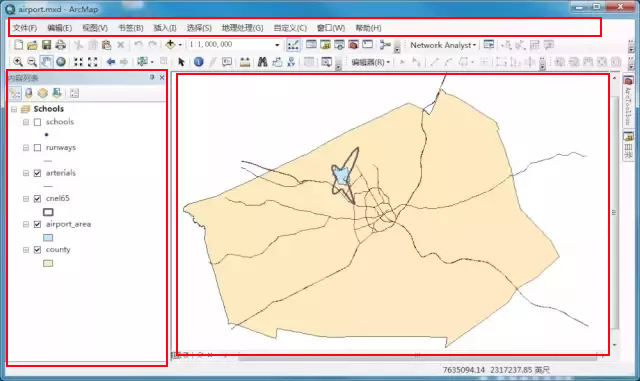Screen dimensions: 640x381
Task: Click the county layer color swatch
Action: [x=48, y=263]
